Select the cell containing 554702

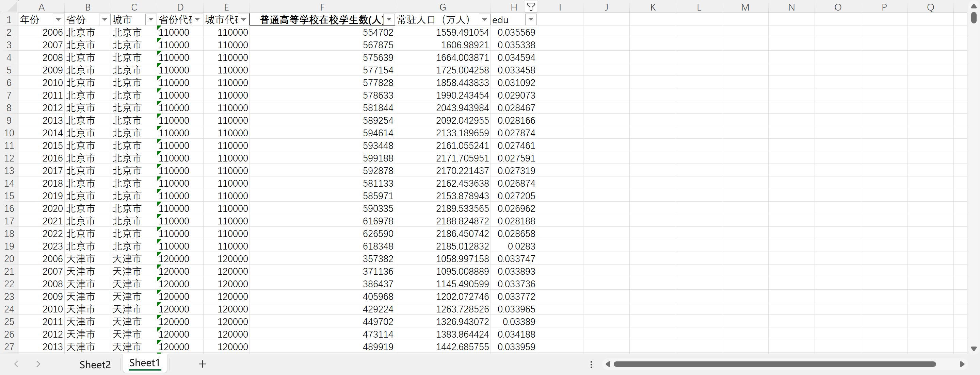point(377,33)
